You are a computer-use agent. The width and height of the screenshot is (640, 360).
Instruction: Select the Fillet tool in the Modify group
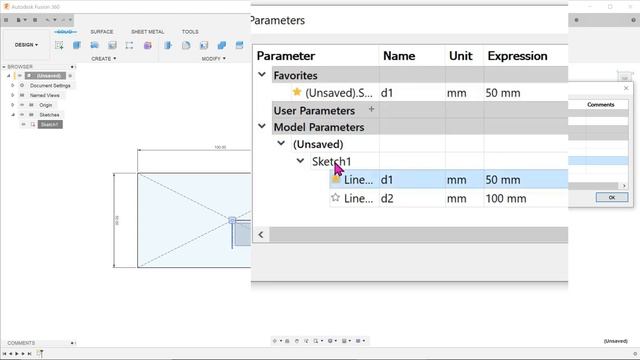point(186,45)
